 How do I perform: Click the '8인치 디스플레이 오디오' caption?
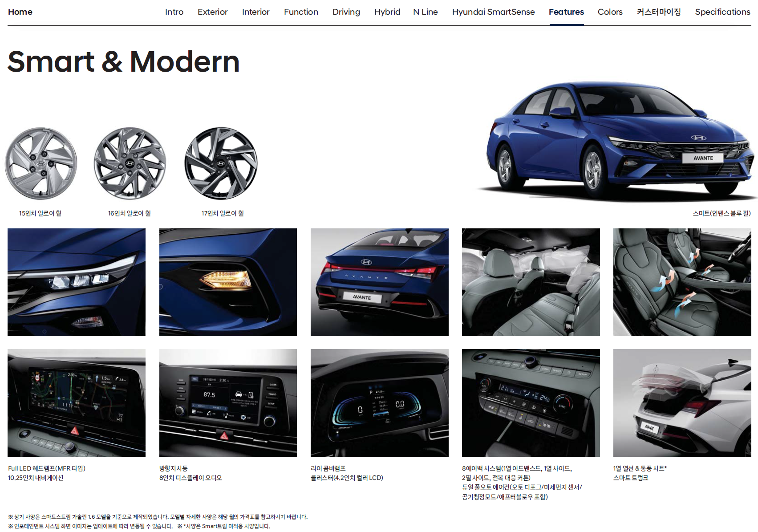pos(191,478)
